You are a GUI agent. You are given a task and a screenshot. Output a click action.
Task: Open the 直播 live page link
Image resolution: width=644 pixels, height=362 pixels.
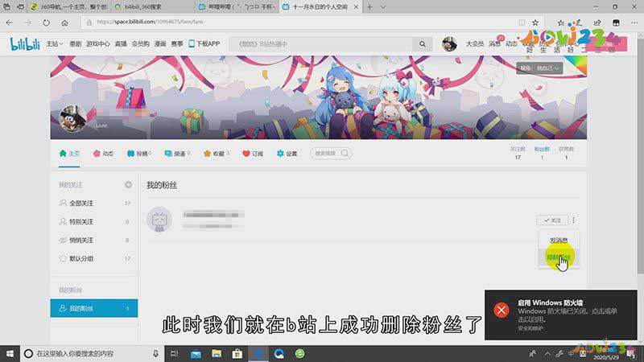click(x=121, y=43)
